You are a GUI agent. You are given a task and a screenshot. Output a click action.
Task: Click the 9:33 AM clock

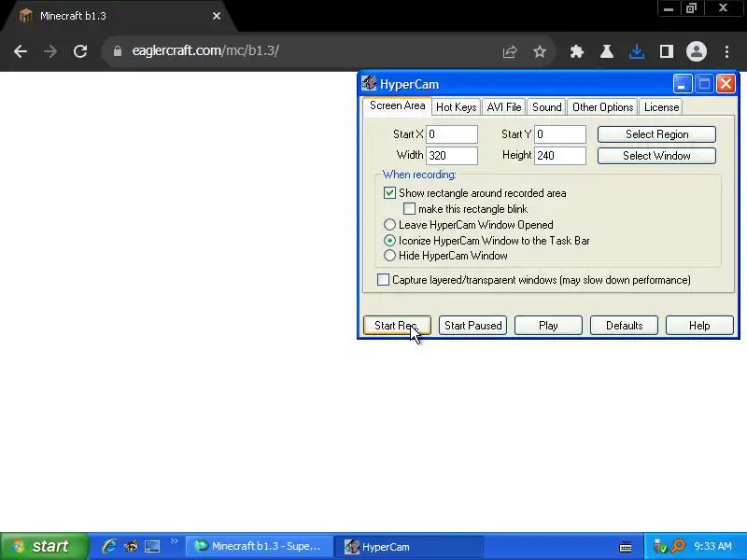[712, 546]
